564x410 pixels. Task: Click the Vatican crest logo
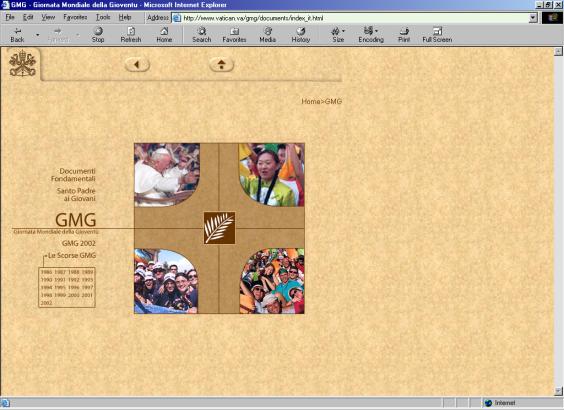22,64
